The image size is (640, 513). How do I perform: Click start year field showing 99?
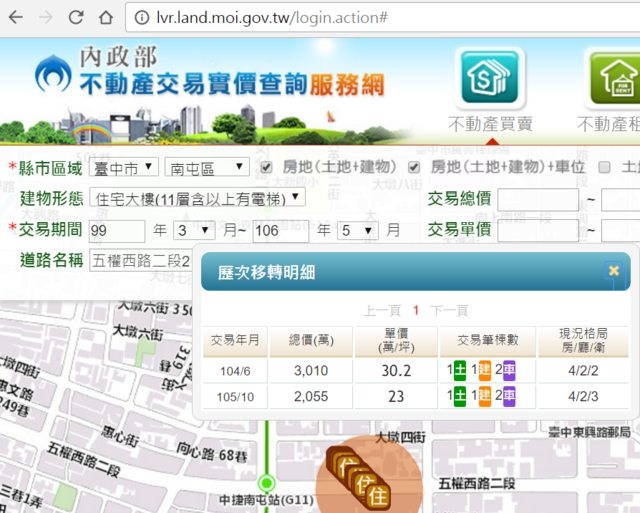point(117,231)
